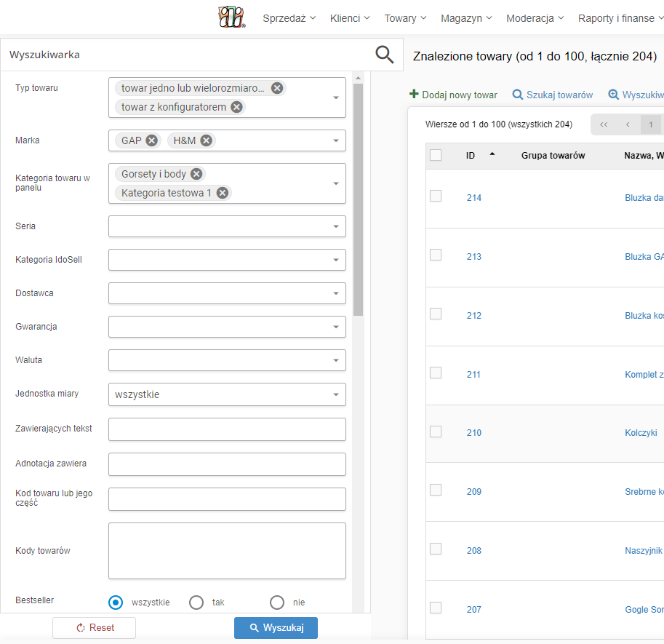
Task: Click the IdoSell logo icon
Action: pos(232,17)
